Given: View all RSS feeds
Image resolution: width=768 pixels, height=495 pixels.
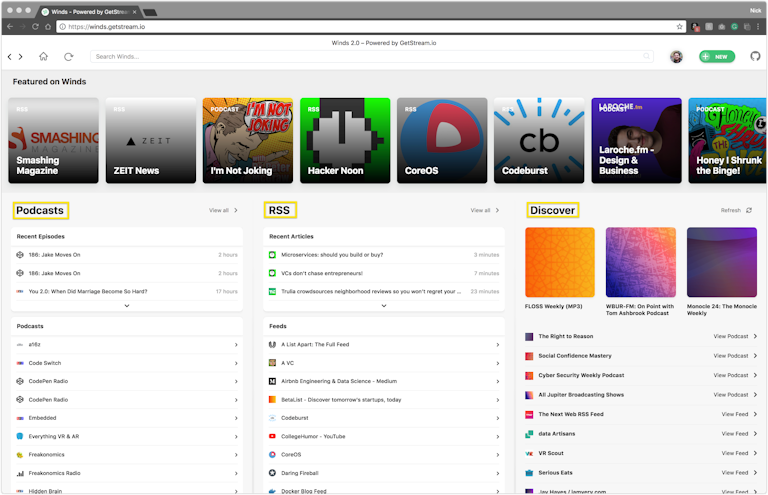Looking at the screenshot, I should pyautogui.click(x=480, y=211).
